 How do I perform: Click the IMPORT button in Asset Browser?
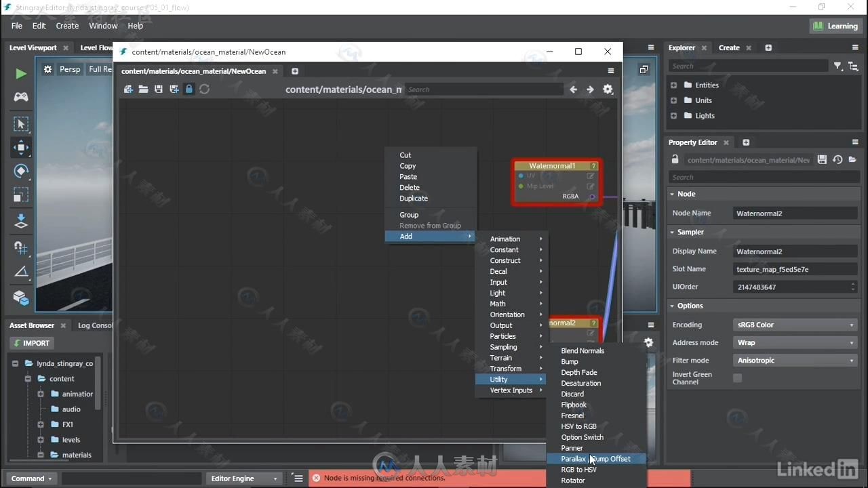32,343
